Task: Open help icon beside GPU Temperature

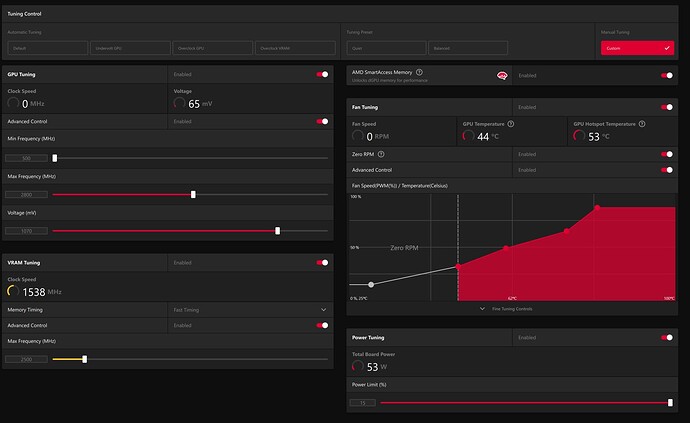Action: point(511,124)
